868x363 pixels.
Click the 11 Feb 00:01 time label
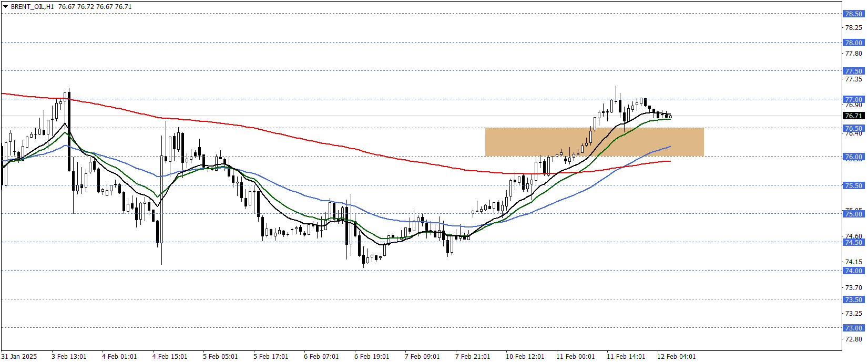point(576,356)
